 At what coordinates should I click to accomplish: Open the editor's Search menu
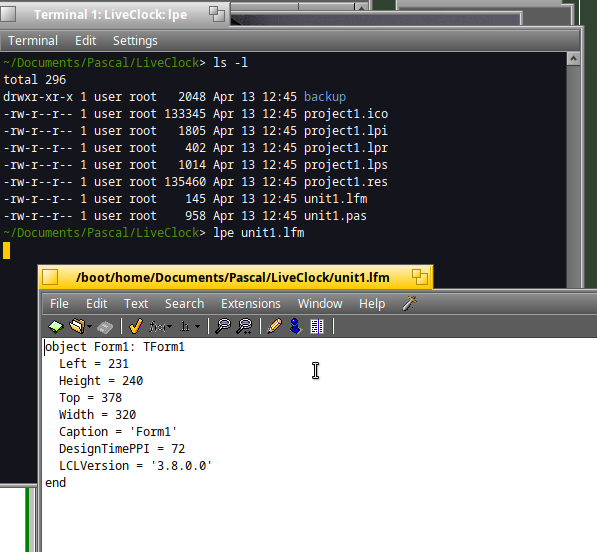point(185,304)
